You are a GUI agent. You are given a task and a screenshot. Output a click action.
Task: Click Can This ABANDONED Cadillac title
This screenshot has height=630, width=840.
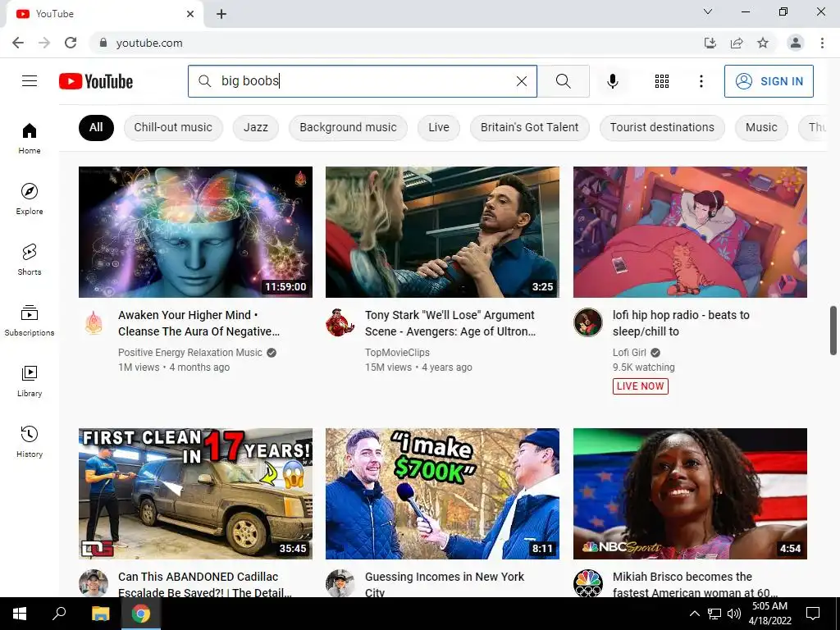[x=204, y=584]
